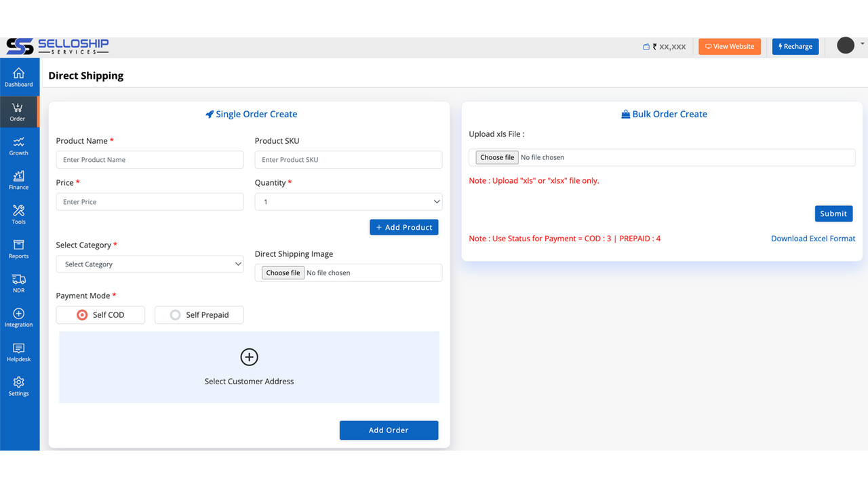Click the Upload xls File label
This screenshot has height=488, width=868.
(x=497, y=134)
